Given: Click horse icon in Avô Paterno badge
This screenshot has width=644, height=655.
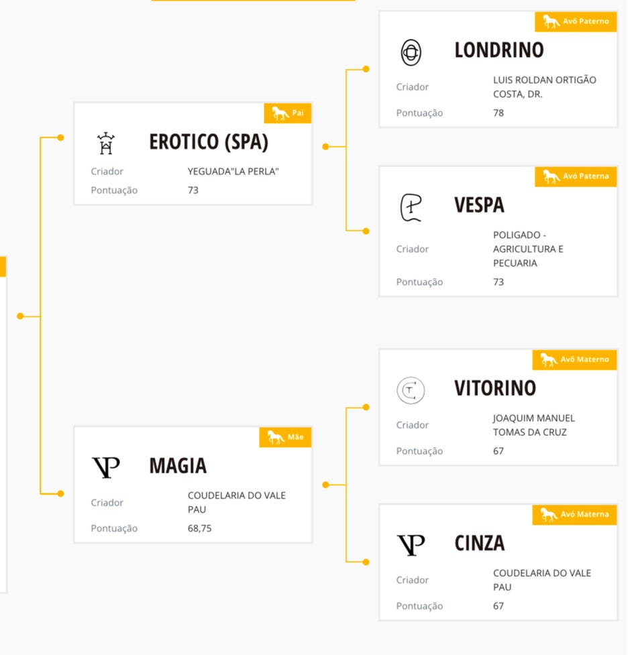Looking at the screenshot, I should [x=551, y=21].
